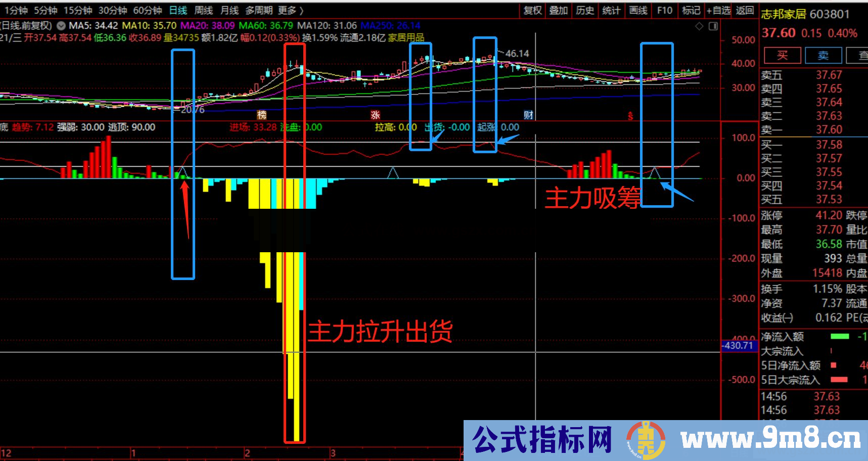Select the 30分钟 timeframe tab
Viewport: 868px width, 461px height.
pos(113,10)
